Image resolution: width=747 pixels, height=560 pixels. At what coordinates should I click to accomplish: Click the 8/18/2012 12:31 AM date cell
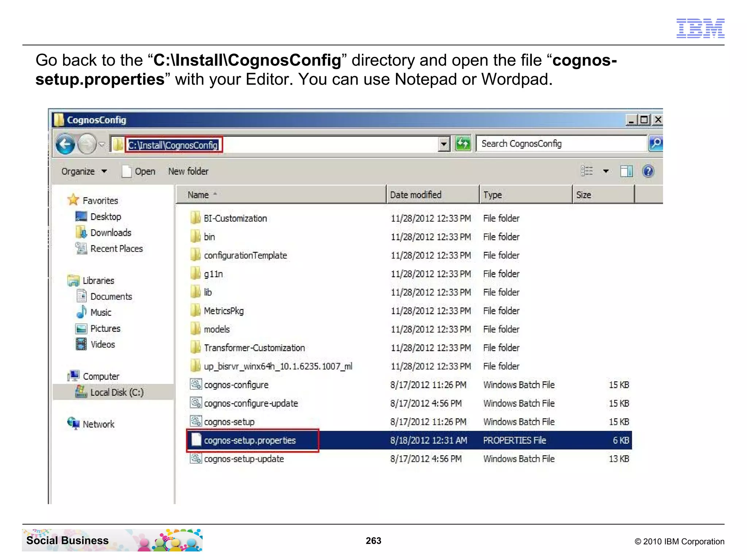429,440
